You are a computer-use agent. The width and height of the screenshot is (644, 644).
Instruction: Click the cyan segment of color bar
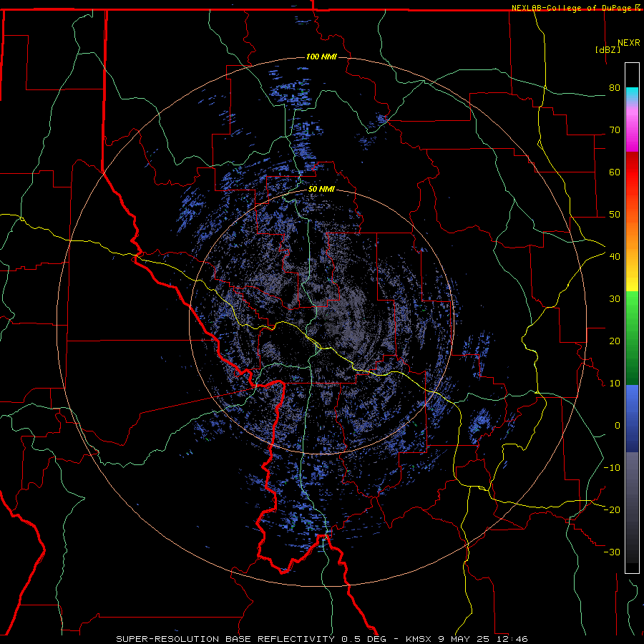[x=632, y=94]
